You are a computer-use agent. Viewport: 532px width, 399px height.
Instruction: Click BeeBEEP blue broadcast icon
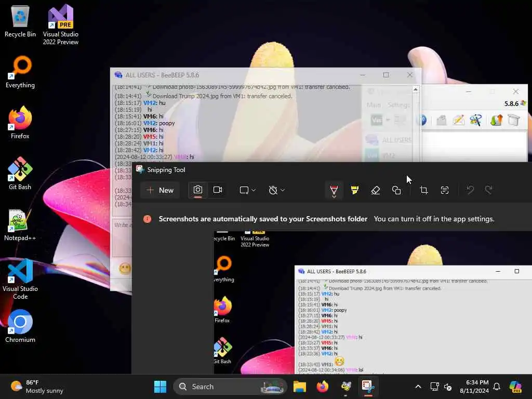click(422, 120)
